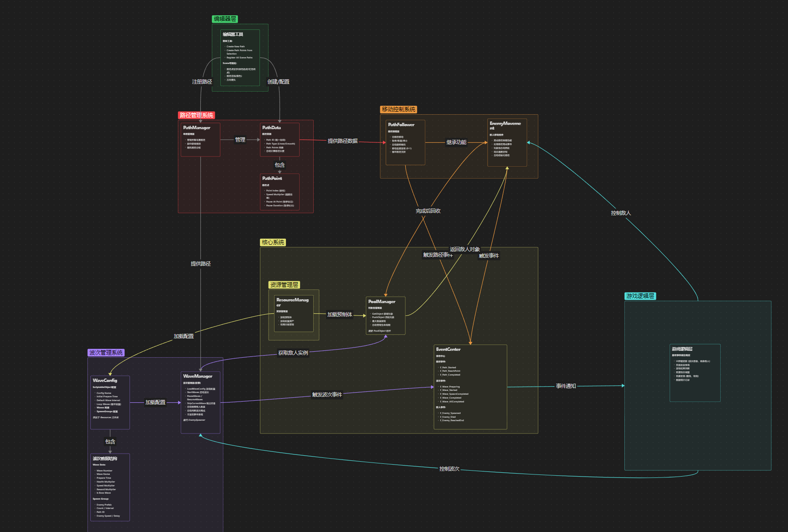Click the WaveManager node title
Viewport: 788px width, 532px height.
pyautogui.click(x=198, y=376)
